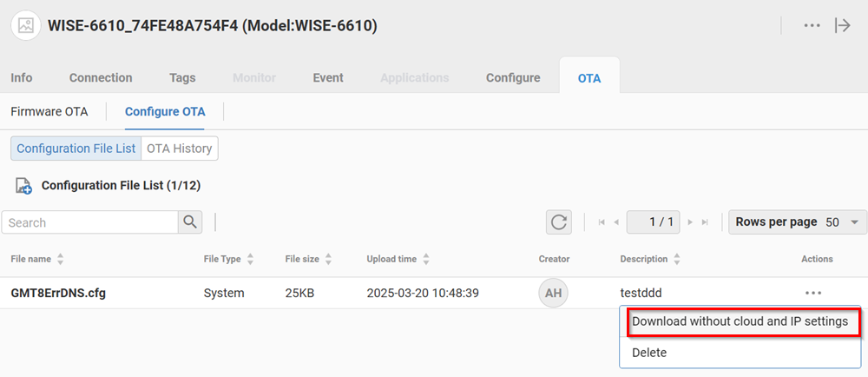Choose Download without cloud and IP settings
The height and width of the screenshot is (377, 868).
point(740,321)
